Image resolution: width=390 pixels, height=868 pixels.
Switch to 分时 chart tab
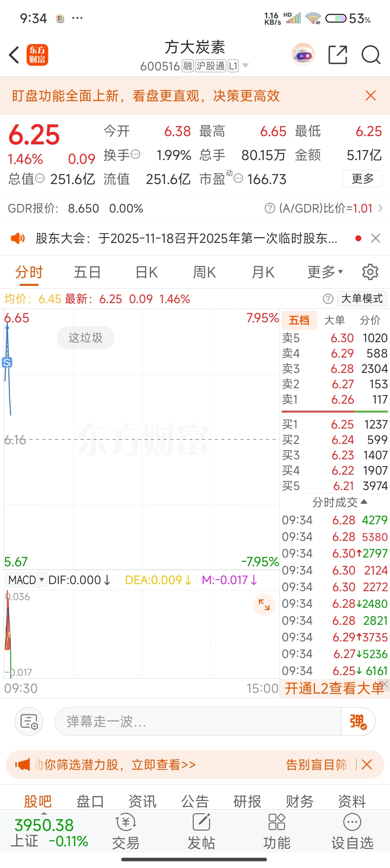click(29, 272)
